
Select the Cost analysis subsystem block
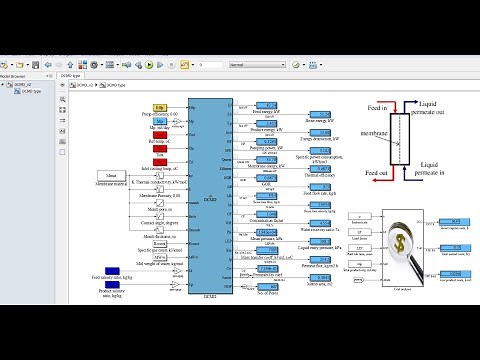(x=403, y=248)
